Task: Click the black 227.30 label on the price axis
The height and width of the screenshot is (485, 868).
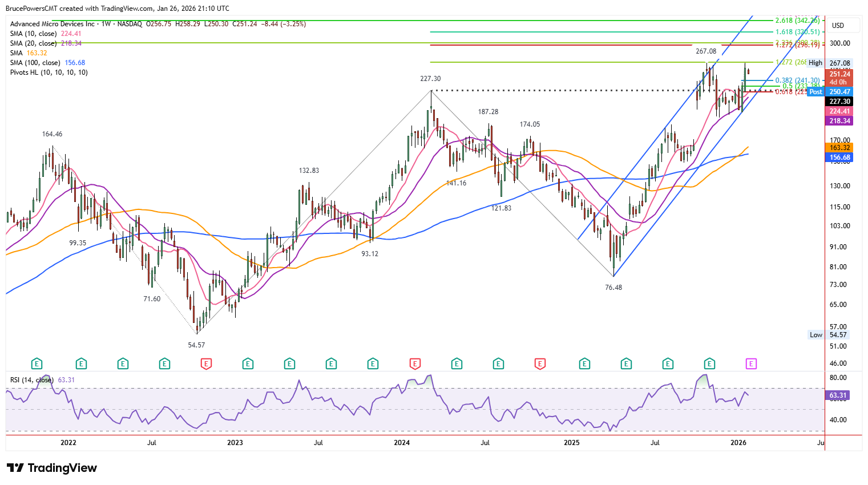Action: point(839,102)
